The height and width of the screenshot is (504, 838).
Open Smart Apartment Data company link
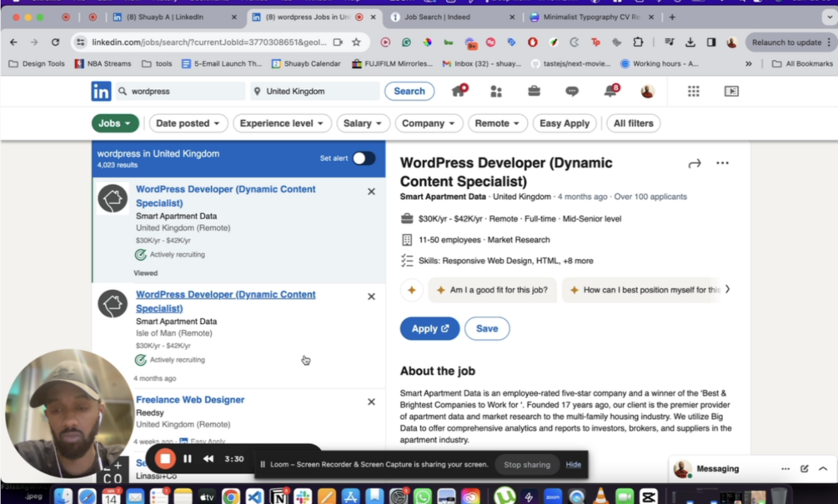click(443, 197)
